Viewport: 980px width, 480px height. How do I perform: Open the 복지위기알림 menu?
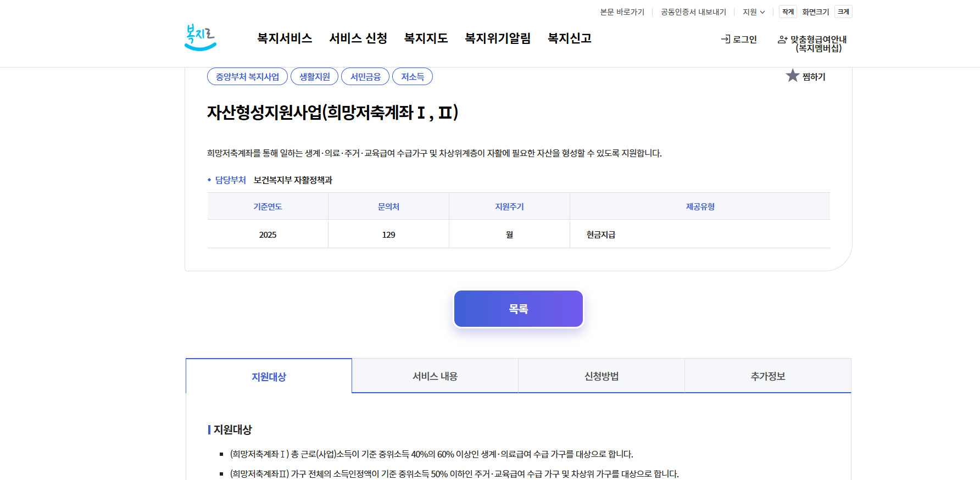point(498,38)
